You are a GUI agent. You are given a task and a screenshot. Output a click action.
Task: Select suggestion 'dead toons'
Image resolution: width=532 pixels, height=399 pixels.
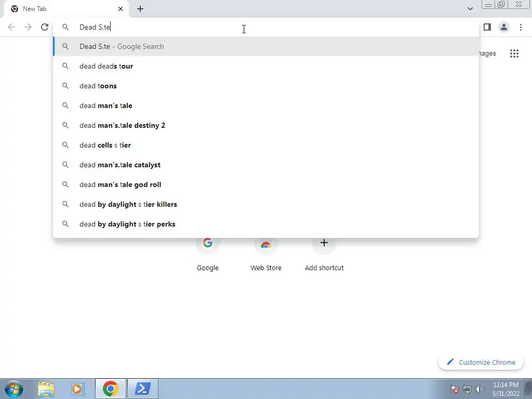tap(266, 86)
